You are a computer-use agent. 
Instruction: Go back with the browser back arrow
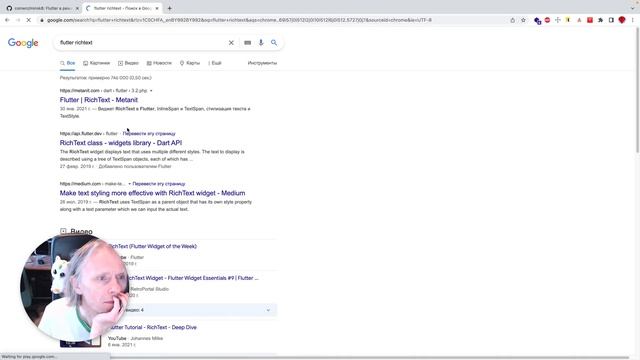[7, 20]
